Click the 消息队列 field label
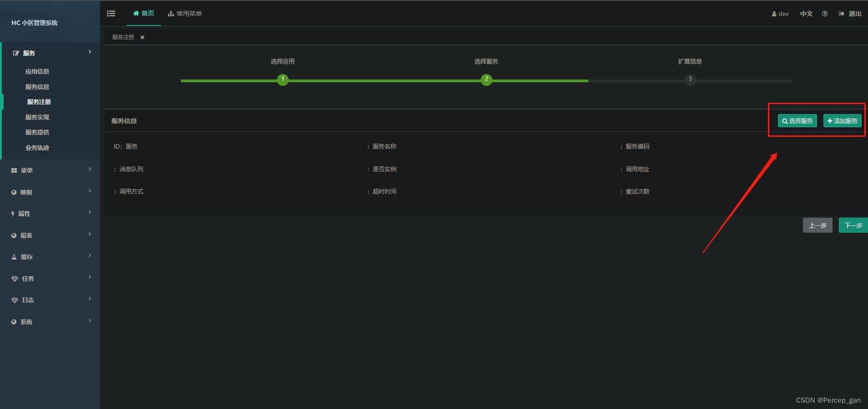 pos(131,169)
